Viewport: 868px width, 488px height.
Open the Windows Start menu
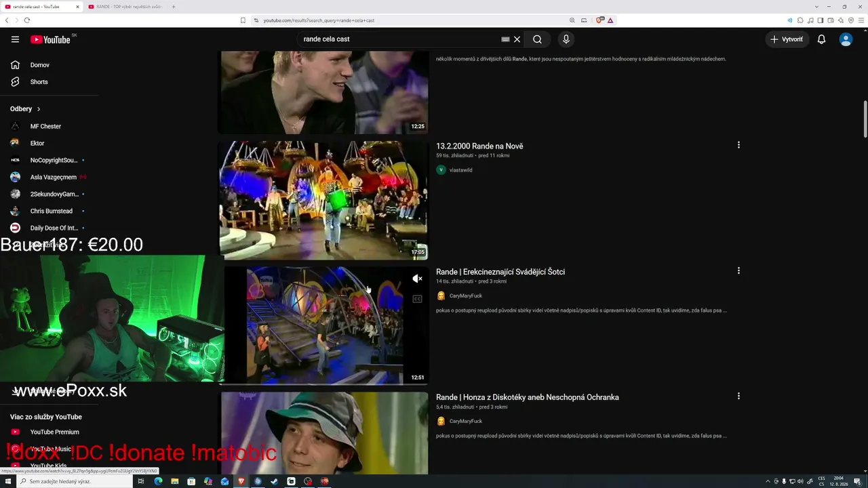(7, 481)
